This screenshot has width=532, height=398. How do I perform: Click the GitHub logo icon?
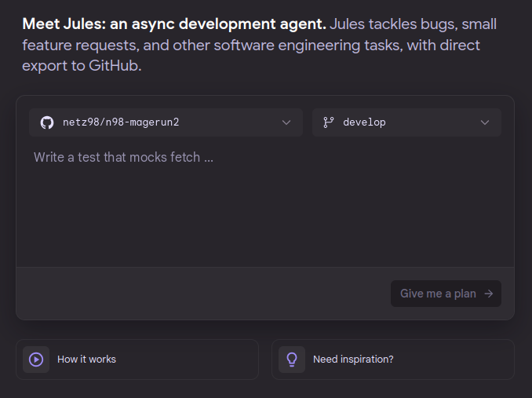pyautogui.click(x=47, y=122)
